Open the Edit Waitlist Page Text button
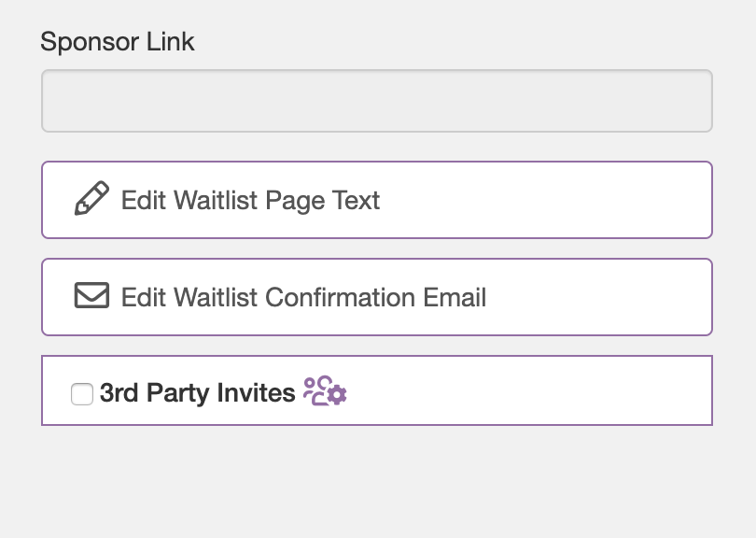The image size is (756, 538). [377, 200]
